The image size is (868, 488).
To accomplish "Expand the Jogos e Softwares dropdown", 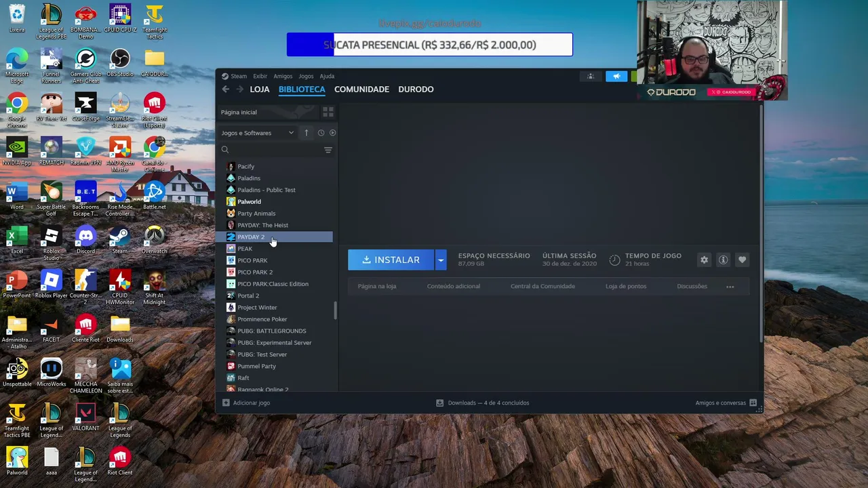I will point(258,133).
